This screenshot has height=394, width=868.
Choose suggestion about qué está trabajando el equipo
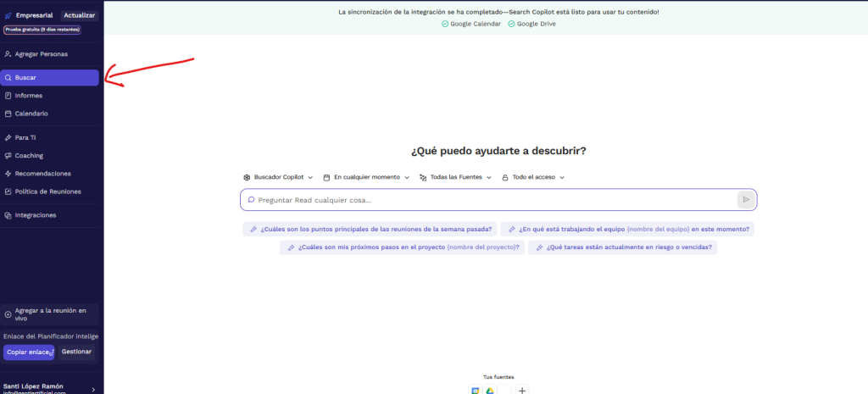(627, 229)
